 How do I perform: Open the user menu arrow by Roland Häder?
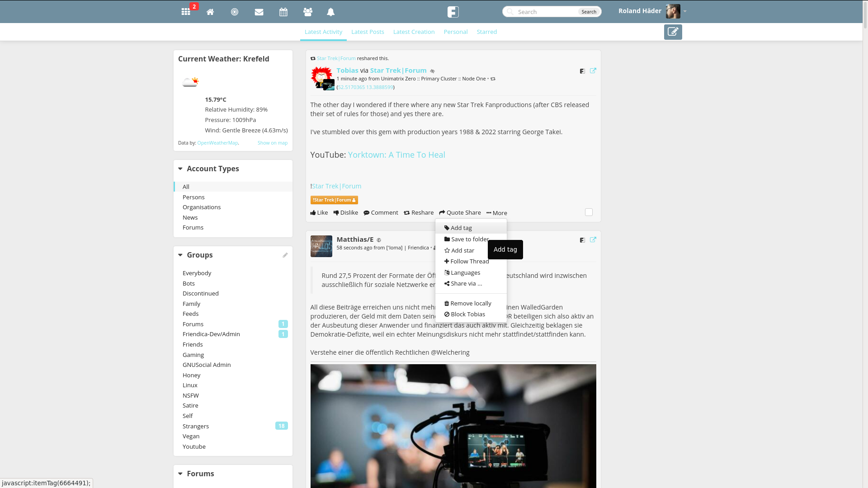pos(685,11)
